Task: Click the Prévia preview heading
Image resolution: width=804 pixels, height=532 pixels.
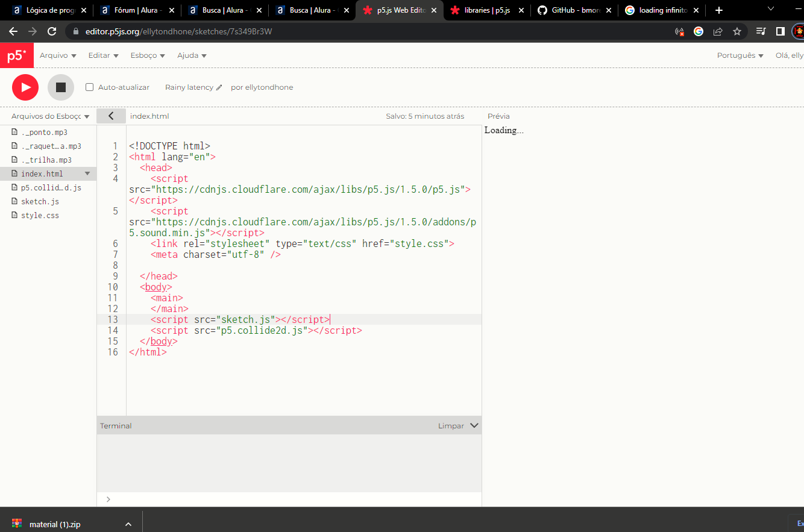Action: point(498,116)
